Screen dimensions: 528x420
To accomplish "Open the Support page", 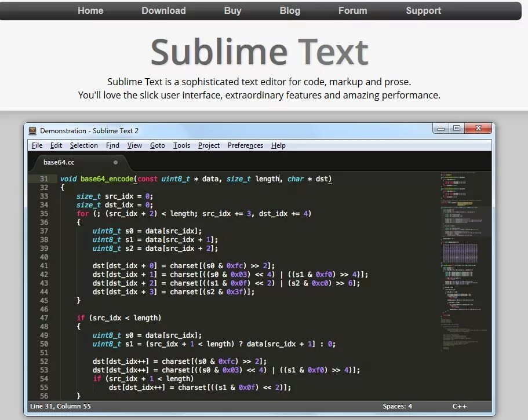I will (423, 11).
